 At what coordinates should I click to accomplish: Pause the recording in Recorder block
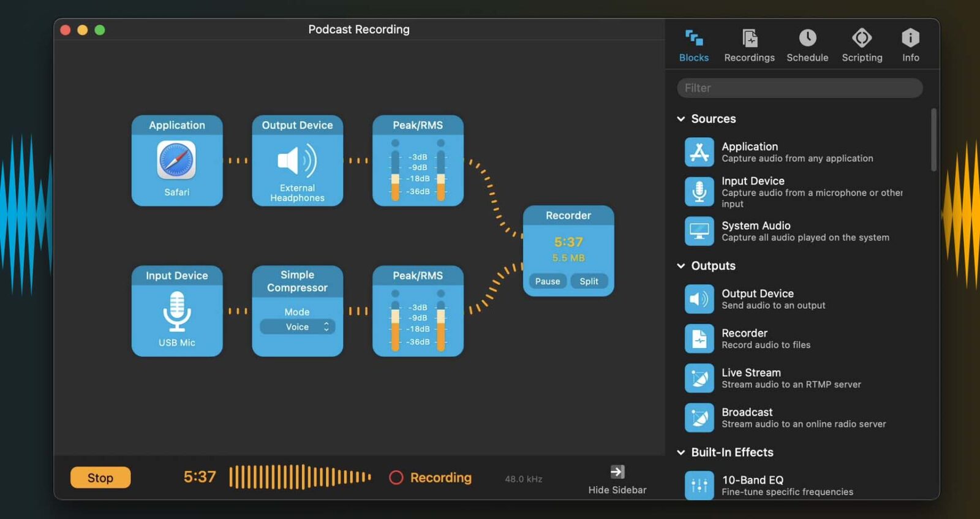(548, 281)
